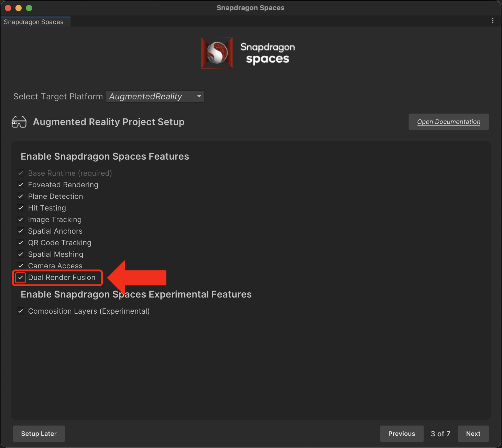This screenshot has height=448, width=502.
Task: Uncheck the Spatial Anchors checkbox
Action: point(21,231)
